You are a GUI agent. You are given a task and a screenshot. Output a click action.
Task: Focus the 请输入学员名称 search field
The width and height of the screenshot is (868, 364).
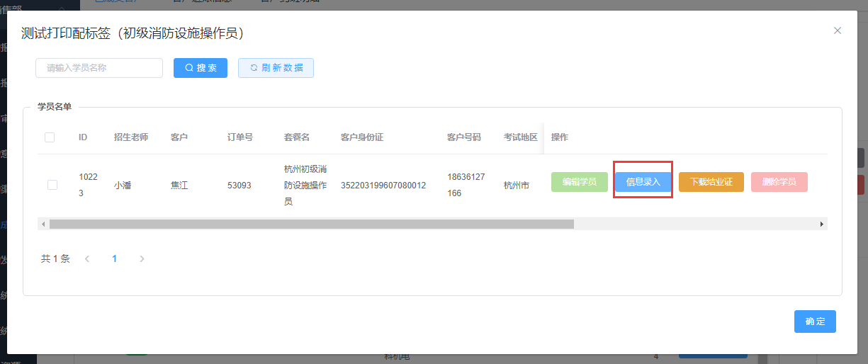99,68
